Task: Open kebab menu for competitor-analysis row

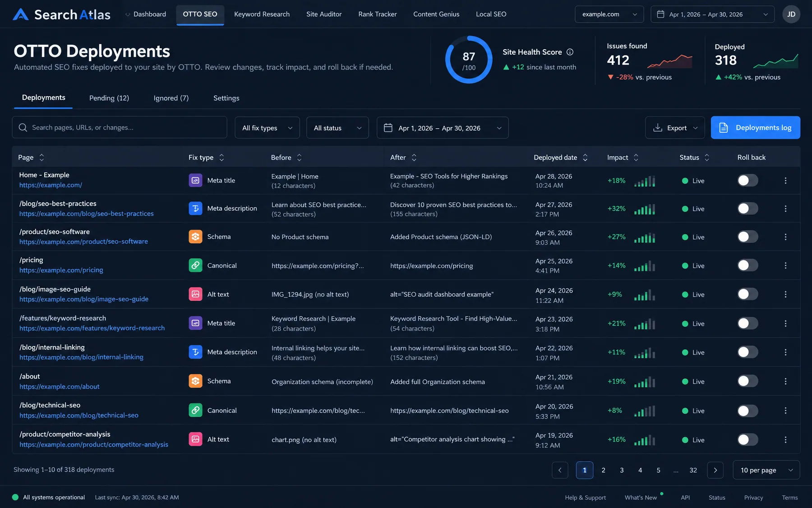Action: (785, 440)
